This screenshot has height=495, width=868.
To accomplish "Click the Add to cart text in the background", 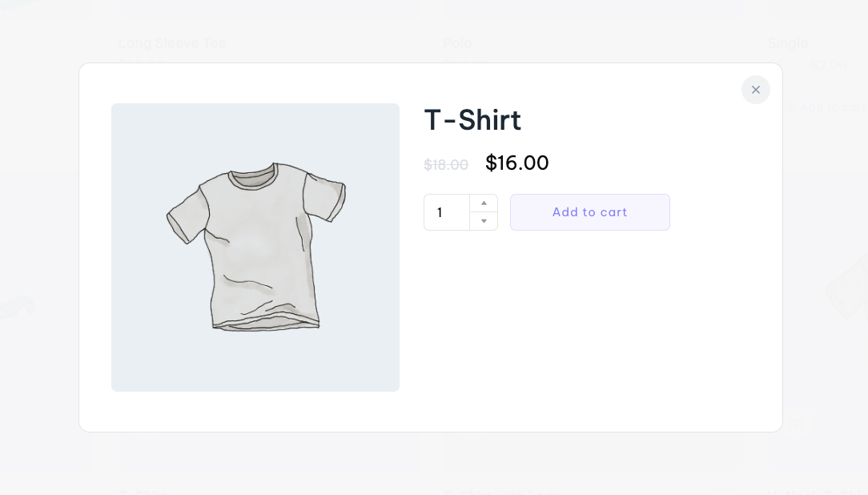I will [831, 107].
